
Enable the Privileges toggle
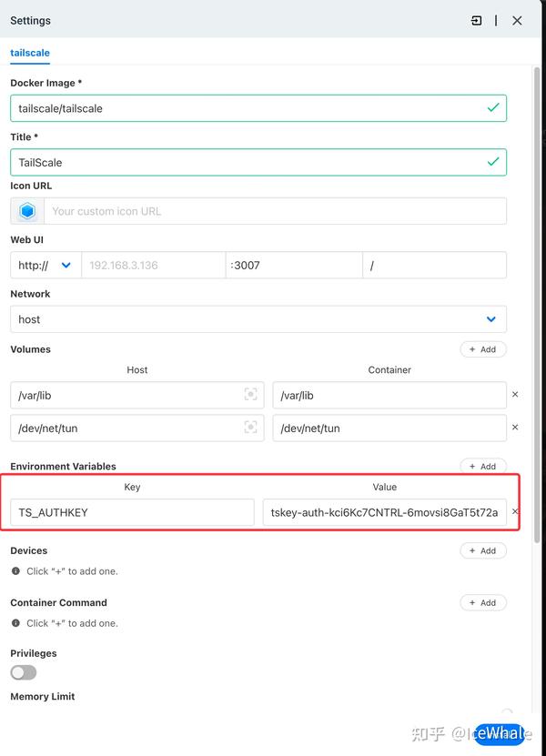click(23, 672)
